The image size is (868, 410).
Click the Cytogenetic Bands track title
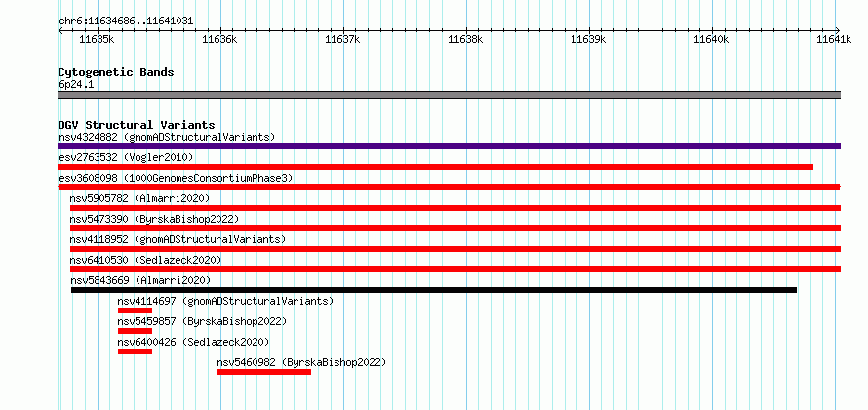(x=116, y=72)
